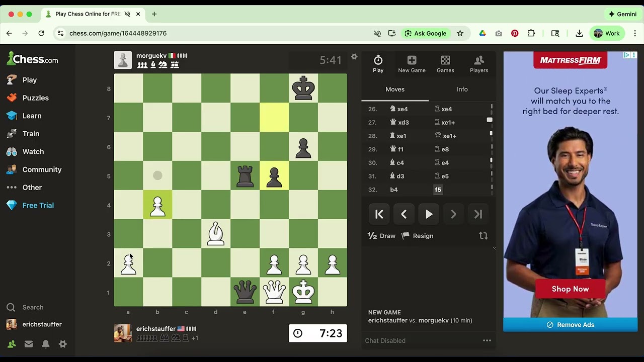This screenshot has height=362, width=644.
Task: Select the Games tab
Action: click(x=445, y=64)
